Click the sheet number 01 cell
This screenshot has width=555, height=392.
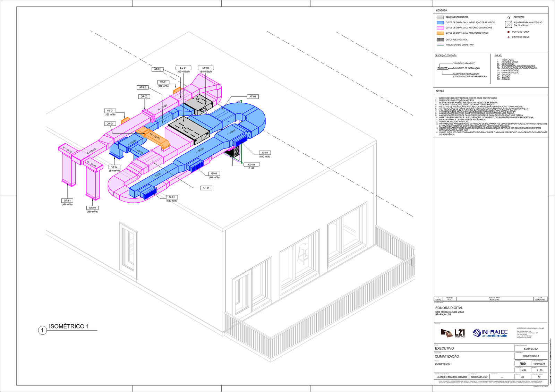click(x=523, y=377)
